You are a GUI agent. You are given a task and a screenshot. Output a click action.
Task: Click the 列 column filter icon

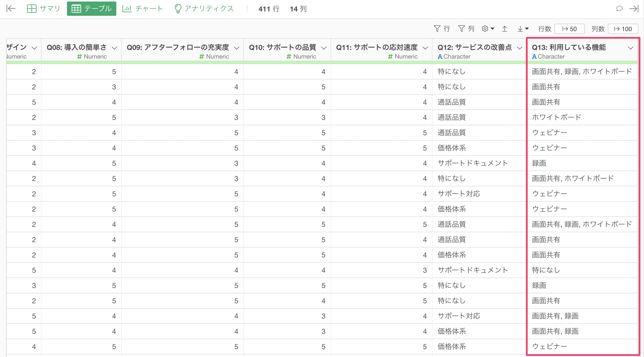pos(466,29)
